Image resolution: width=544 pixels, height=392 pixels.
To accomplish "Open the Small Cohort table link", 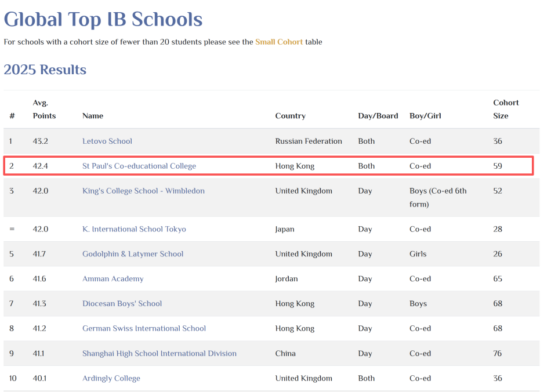I will pos(279,42).
